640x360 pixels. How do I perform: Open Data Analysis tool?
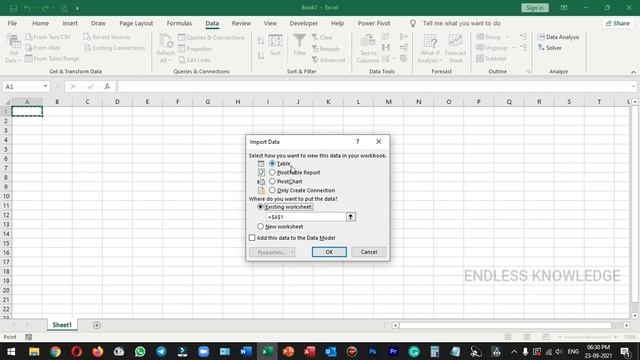coord(558,37)
